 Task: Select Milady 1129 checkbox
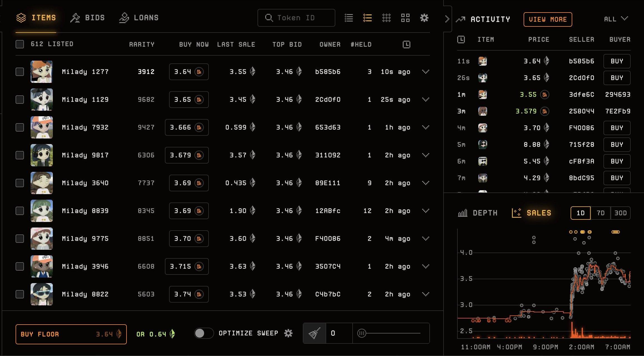pos(20,100)
